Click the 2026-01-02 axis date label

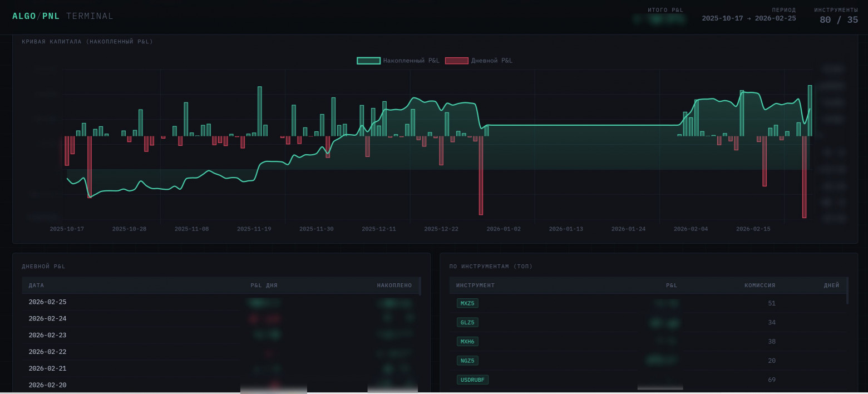click(504, 229)
